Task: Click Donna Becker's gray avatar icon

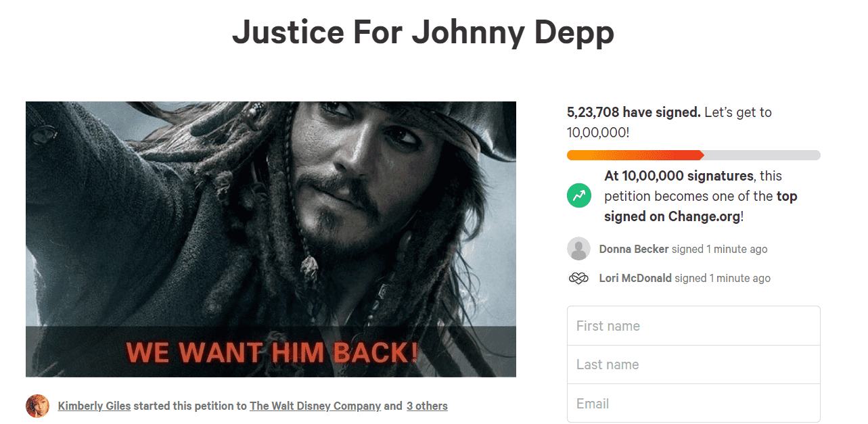Action: (578, 249)
